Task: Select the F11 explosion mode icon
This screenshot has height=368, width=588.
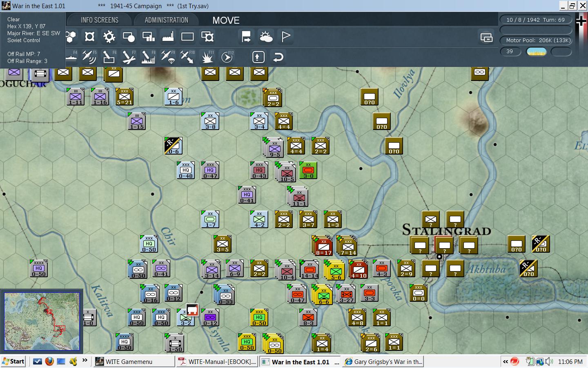Action: click(207, 57)
